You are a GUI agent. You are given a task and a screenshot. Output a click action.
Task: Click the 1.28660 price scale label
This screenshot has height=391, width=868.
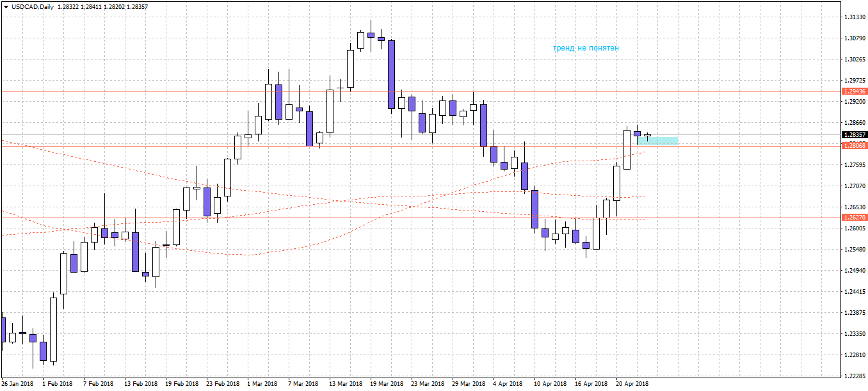tap(855, 122)
